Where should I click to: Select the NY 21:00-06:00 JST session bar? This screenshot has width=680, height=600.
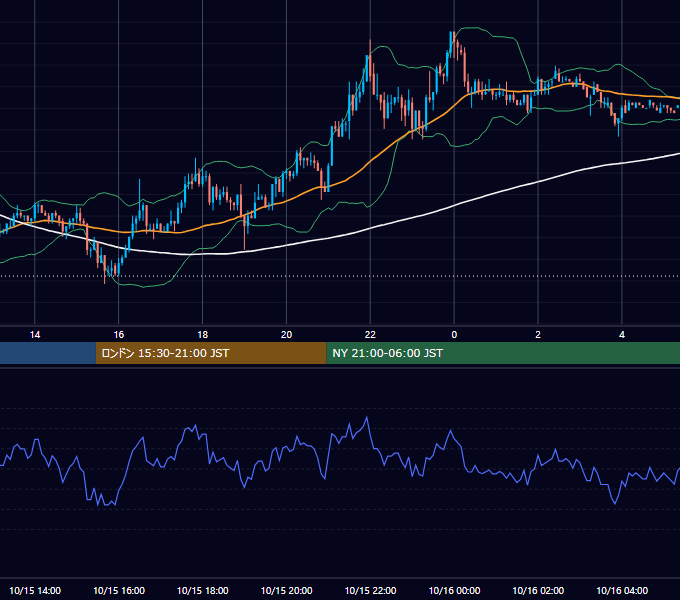pos(503,353)
